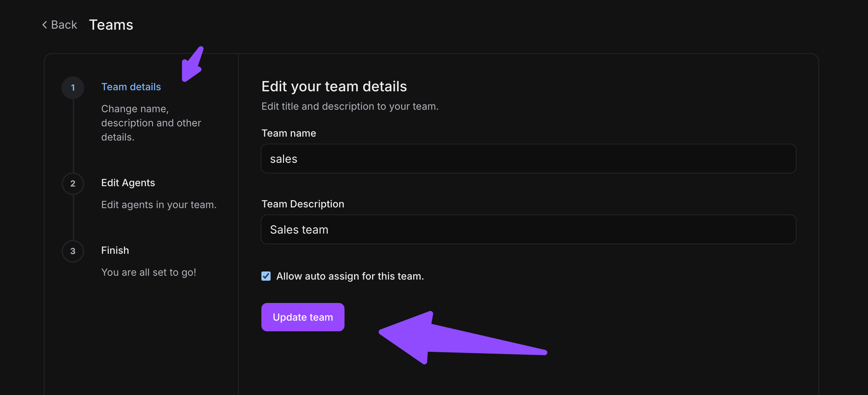Click 'Edit agents in your team' description
Screen dimensions: 868x395
(x=159, y=205)
